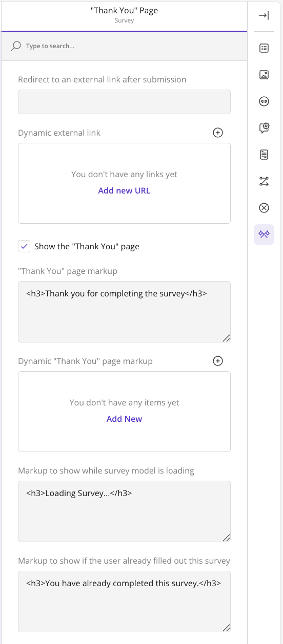This screenshot has height=644, width=283.
Task: Add dynamic Thank You markup item via plus
Action: click(218, 361)
